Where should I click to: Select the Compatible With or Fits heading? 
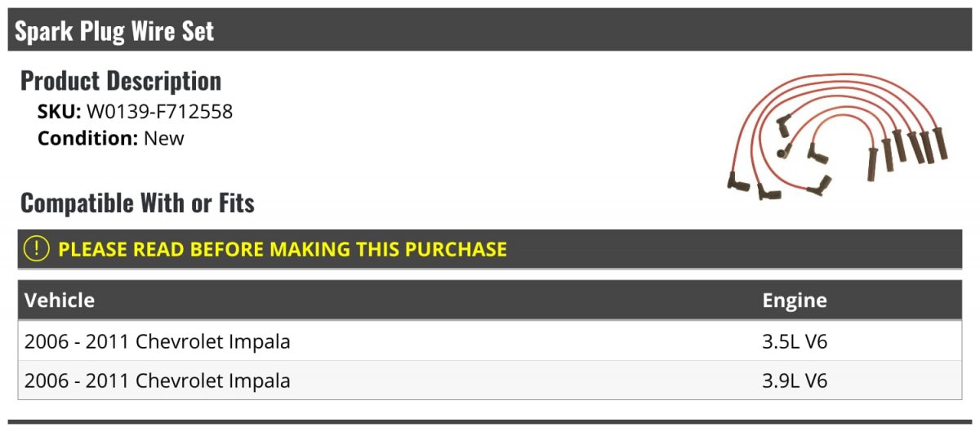coord(137,203)
